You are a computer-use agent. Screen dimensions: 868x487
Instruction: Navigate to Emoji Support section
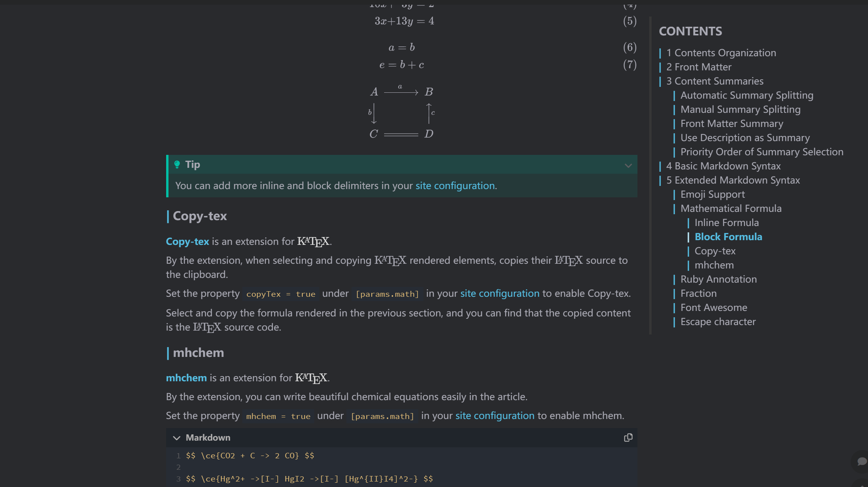(712, 194)
